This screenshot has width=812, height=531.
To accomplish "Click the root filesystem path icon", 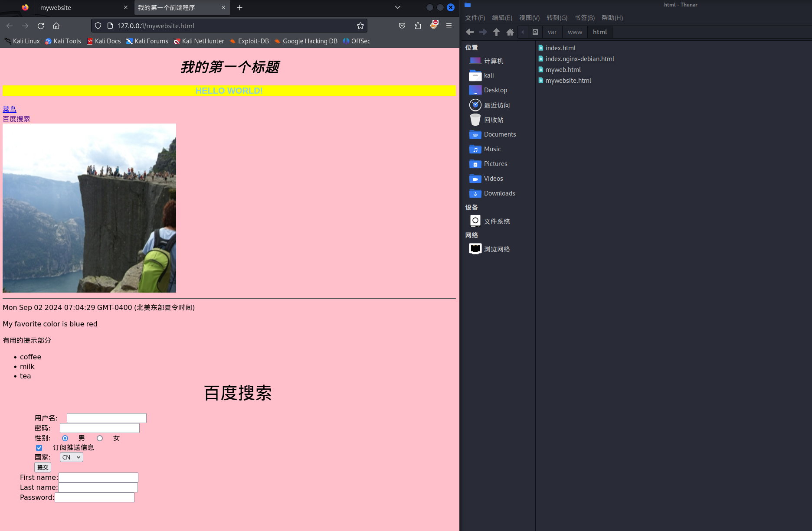I will click(535, 32).
